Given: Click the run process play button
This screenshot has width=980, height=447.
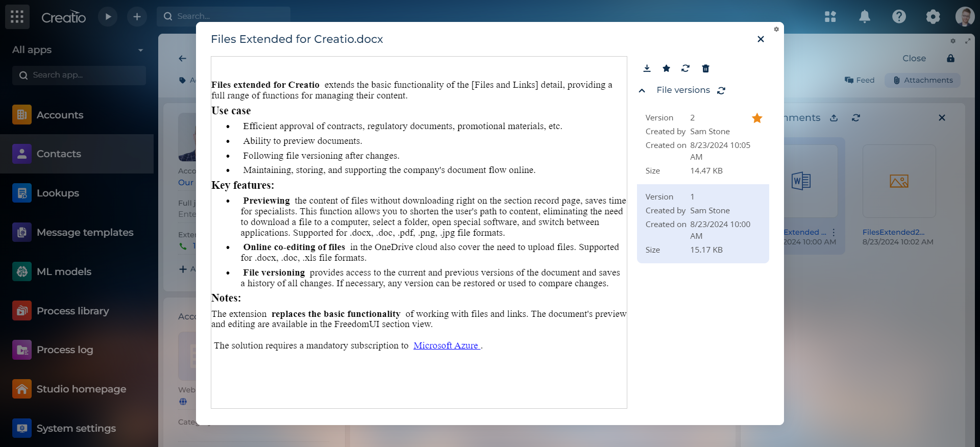Looking at the screenshot, I should point(108,17).
